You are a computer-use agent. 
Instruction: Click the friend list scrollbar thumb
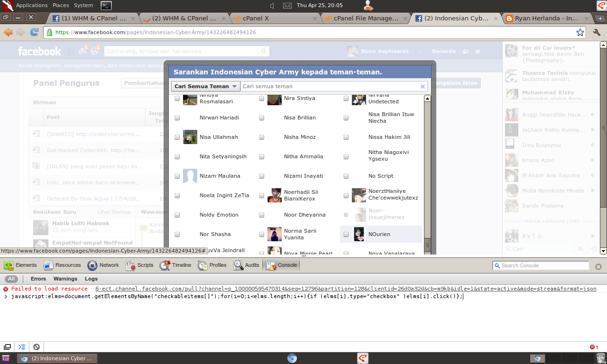point(427,246)
